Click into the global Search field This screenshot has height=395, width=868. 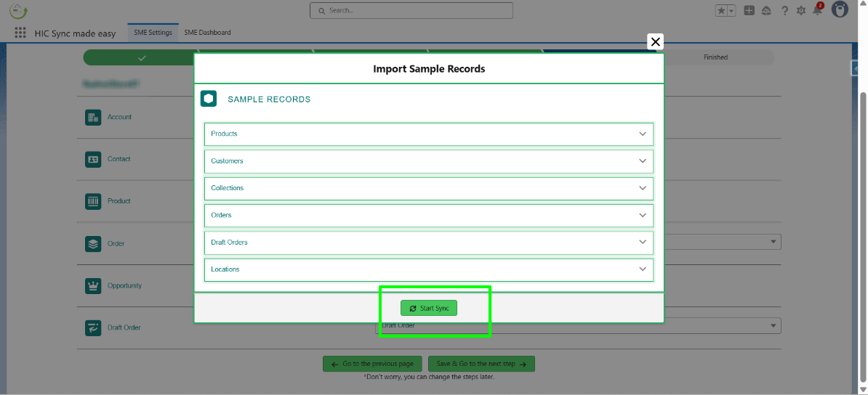[x=411, y=11]
